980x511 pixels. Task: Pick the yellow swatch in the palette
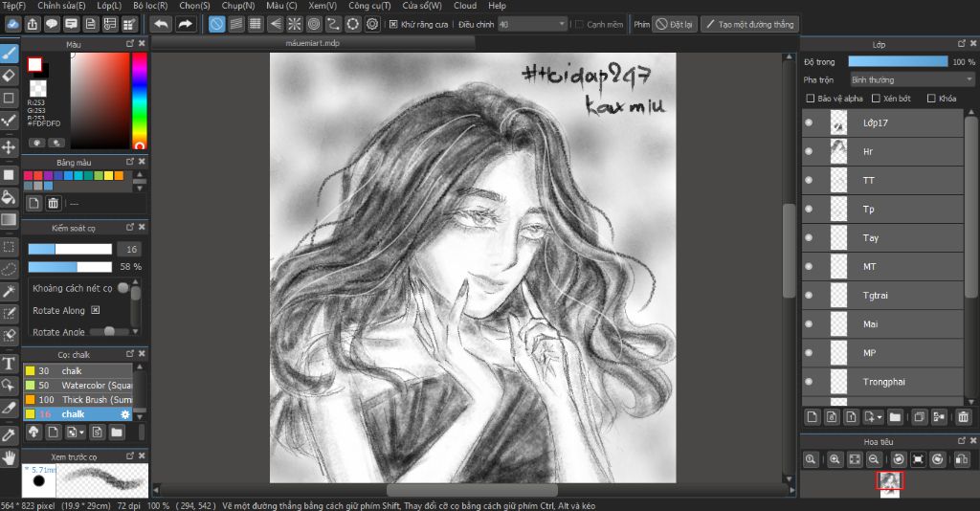tap(108, 175)
